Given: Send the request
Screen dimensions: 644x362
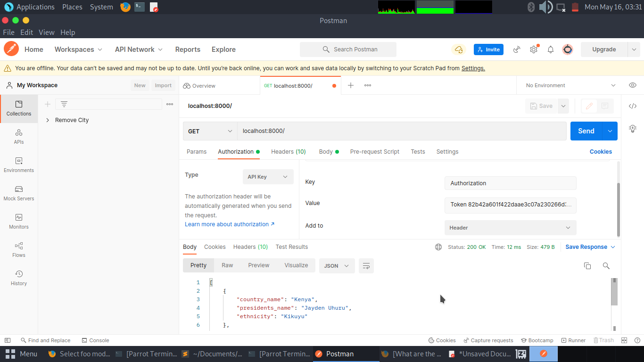Looking at the screenshot, I should pos(586,131).
